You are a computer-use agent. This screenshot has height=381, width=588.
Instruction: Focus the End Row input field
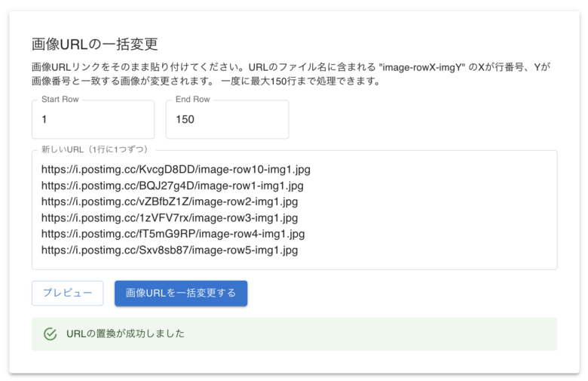pos(227,119)
